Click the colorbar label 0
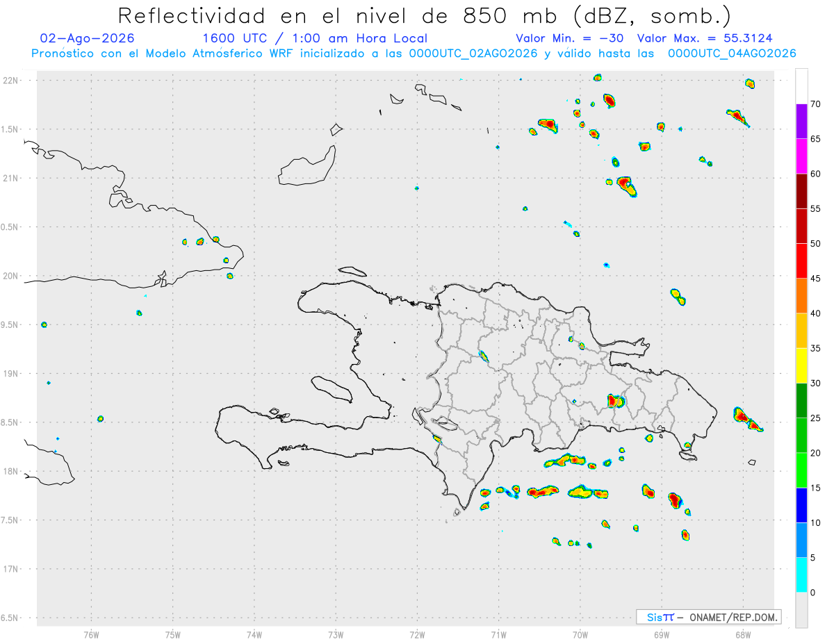This screenshot has height=644, width=834. 813,593
